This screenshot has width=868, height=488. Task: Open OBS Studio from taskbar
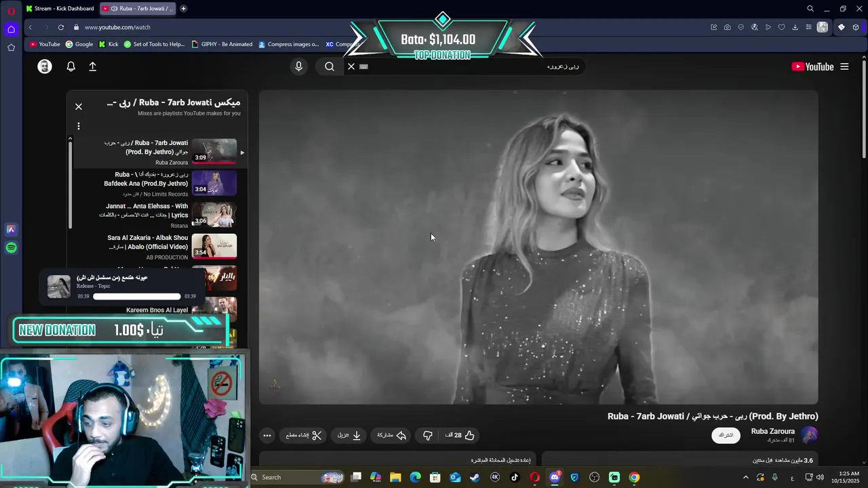click(x=595, y=477)
